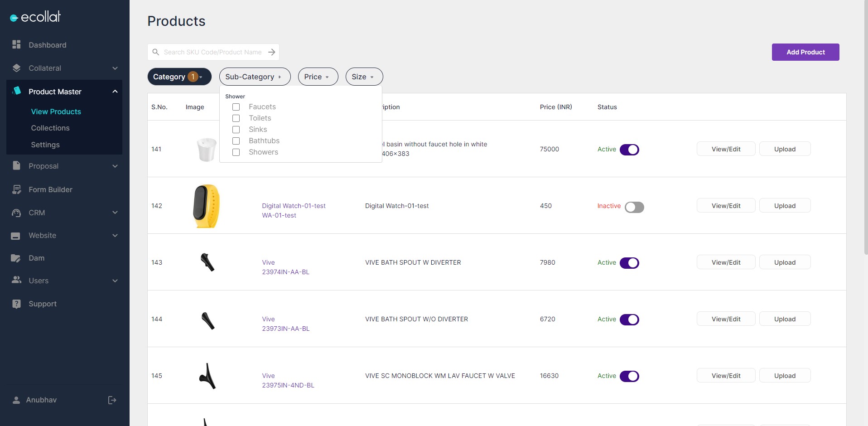Open the CRM section icon

[16, 213]
